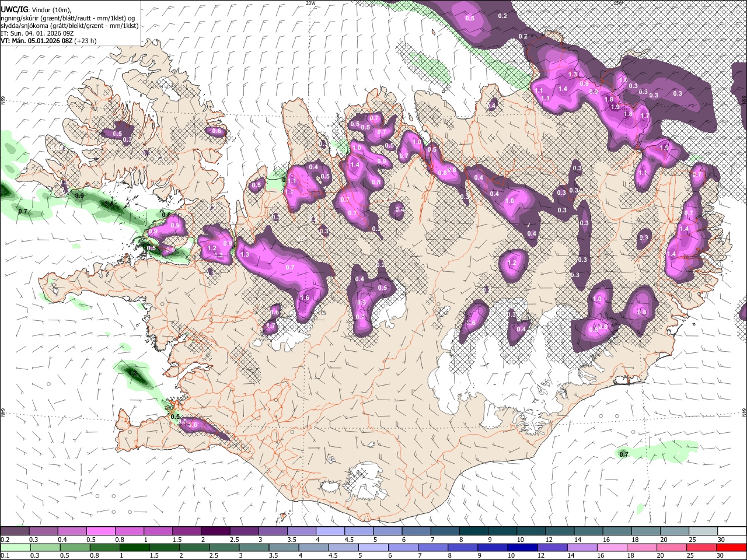Select the 'UWC/IG' title text
The width and height of the screenshot is (747, 560).
click(x=13, y=9)
